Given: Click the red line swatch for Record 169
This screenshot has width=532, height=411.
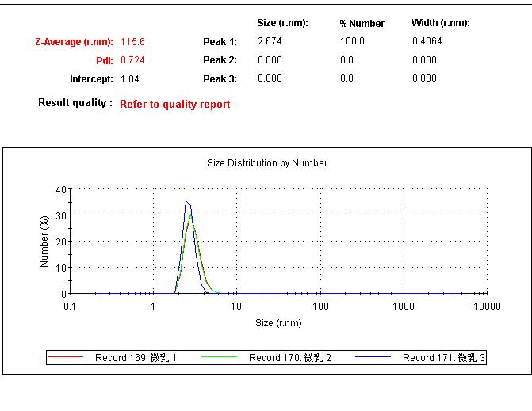Looking at the screenshot, I should (66, 357).
